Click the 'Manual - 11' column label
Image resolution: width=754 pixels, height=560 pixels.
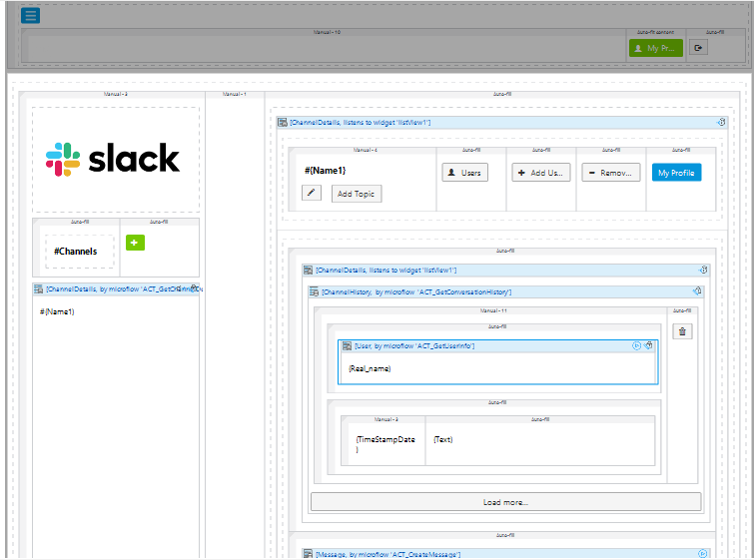(493, 310)
